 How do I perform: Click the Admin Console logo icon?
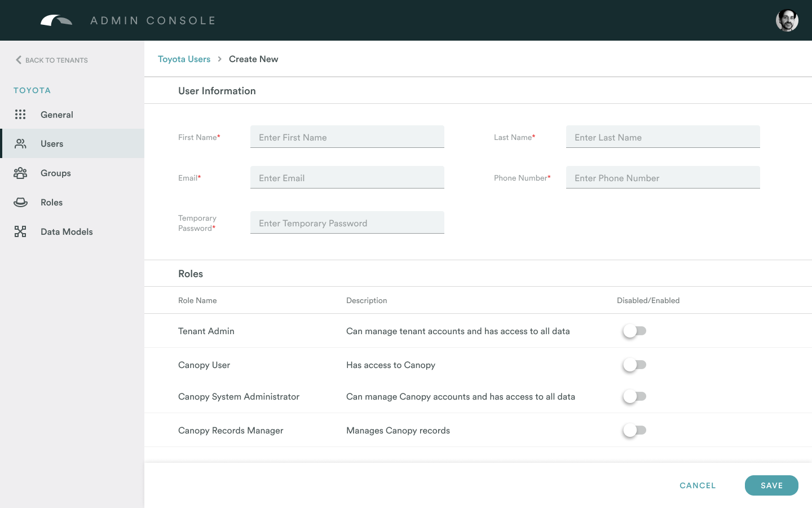(x=56, y=20)
